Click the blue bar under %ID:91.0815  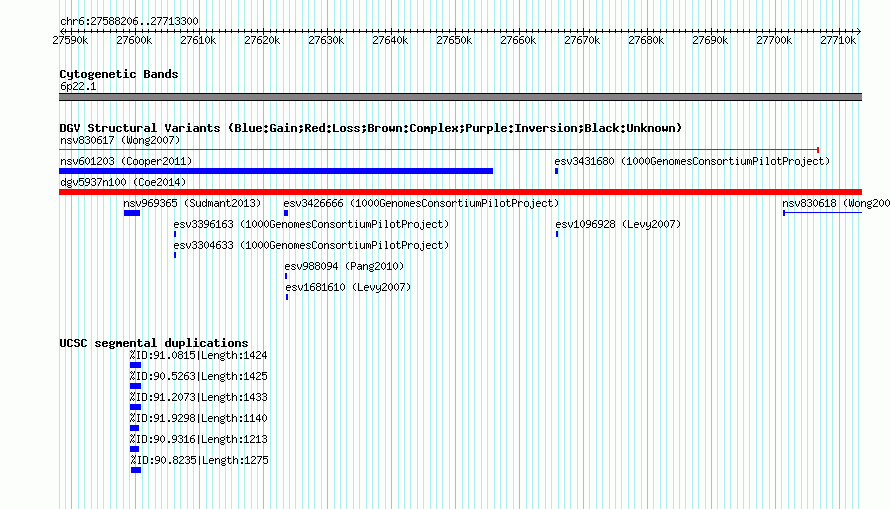pos(135,365)
